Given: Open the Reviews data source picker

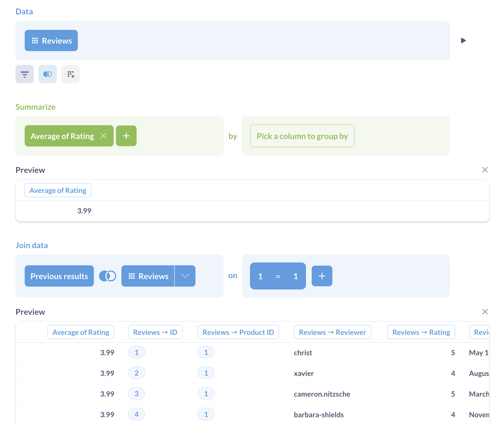Looking at the screenshot, I should pos(51,40).
